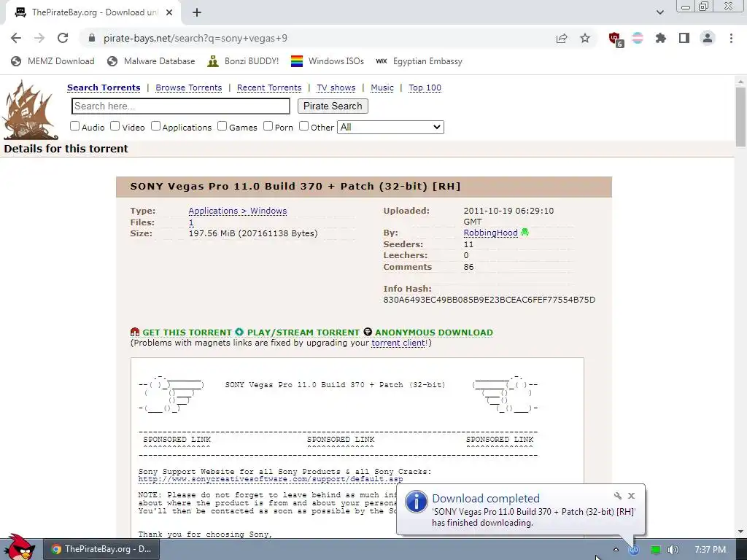747x560 pixels.
Task: Open Search Torrents navigation link
Action: coord(104,87)
